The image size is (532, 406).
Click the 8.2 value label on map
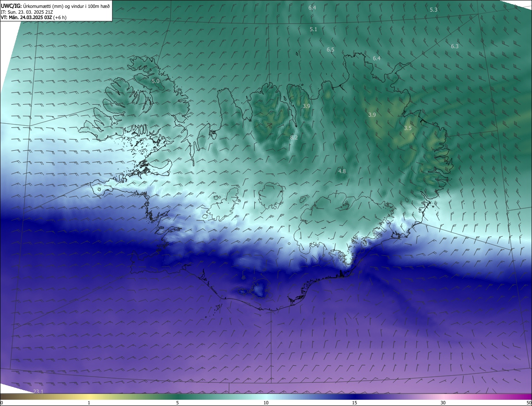294,137
